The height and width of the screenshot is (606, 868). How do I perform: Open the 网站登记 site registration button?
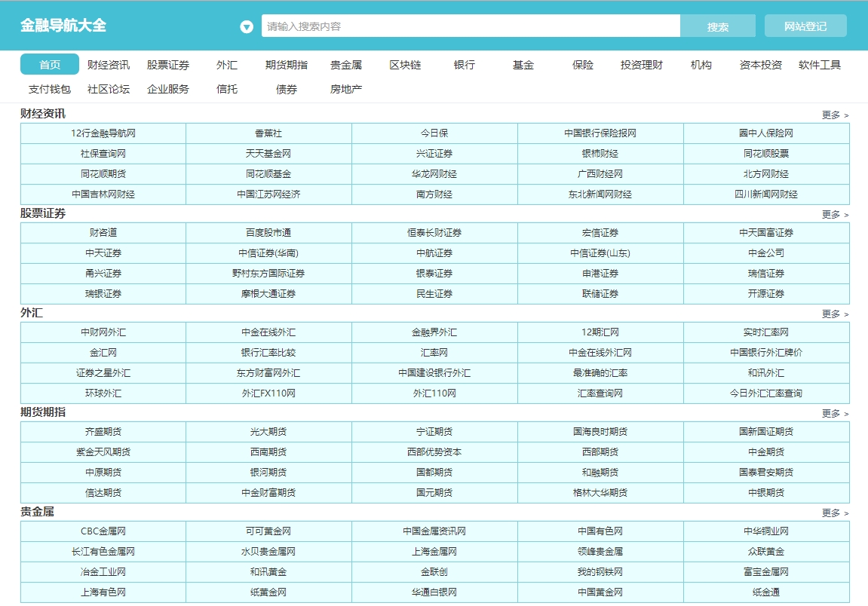tap(805, 26)
